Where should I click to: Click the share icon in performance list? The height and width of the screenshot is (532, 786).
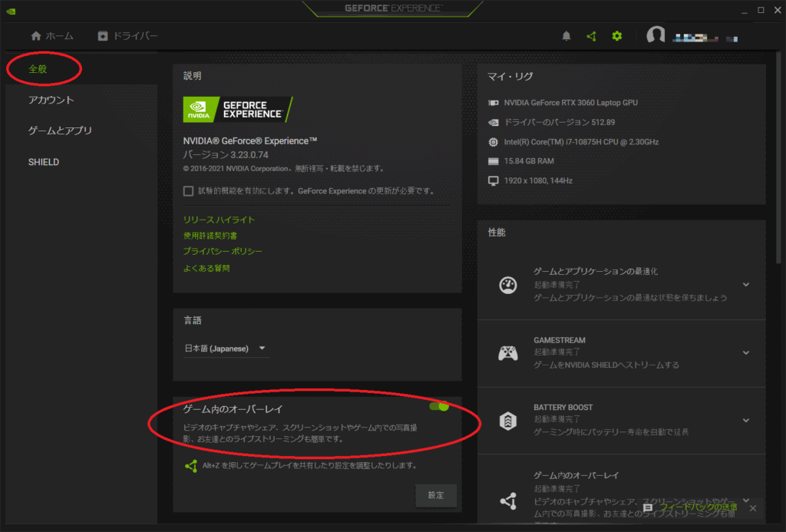tap(508, 501)
